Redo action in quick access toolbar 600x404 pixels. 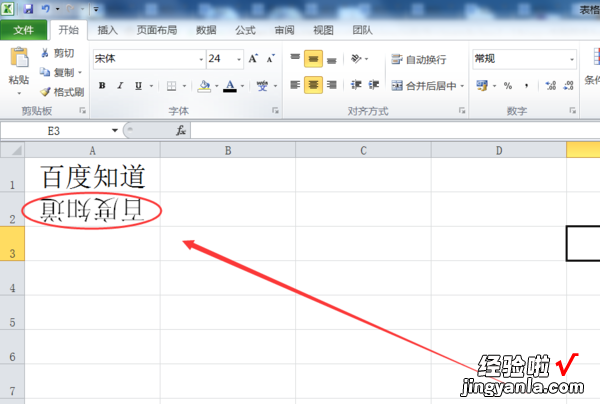tap(70, 8)
